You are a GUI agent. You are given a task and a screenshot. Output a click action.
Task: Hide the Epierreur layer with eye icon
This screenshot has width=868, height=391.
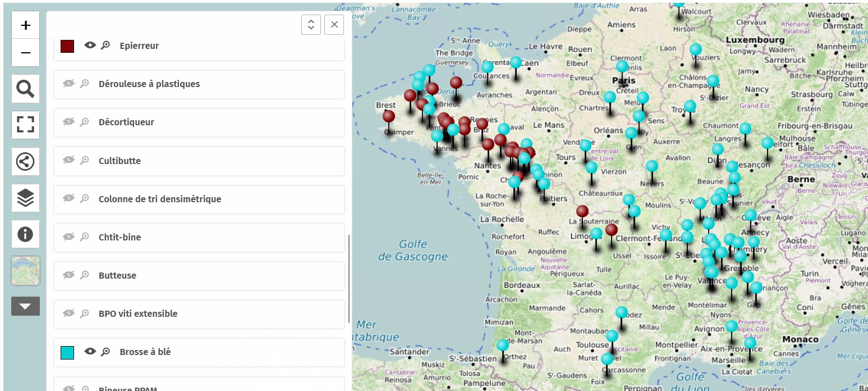[x=90, y=46]
